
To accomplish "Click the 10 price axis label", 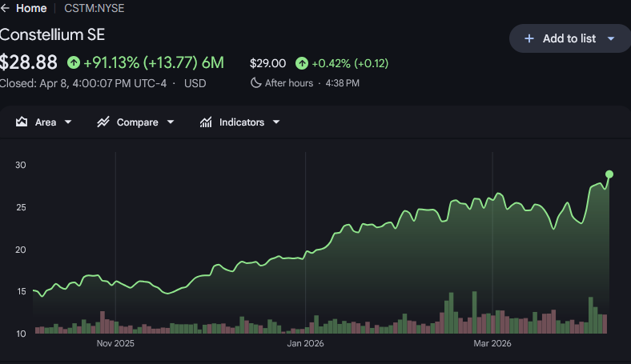I will 21,334.
